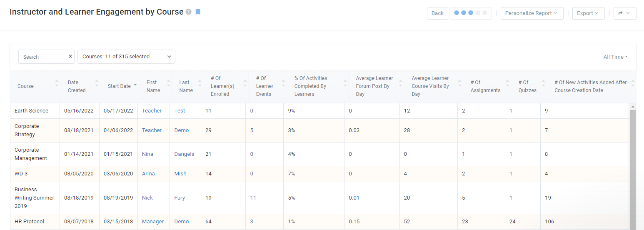The height and width of the screenshot is (230, 644).
Task: Open the share arrow menu button
Action: pyautogui.click(x=624, y=13)
